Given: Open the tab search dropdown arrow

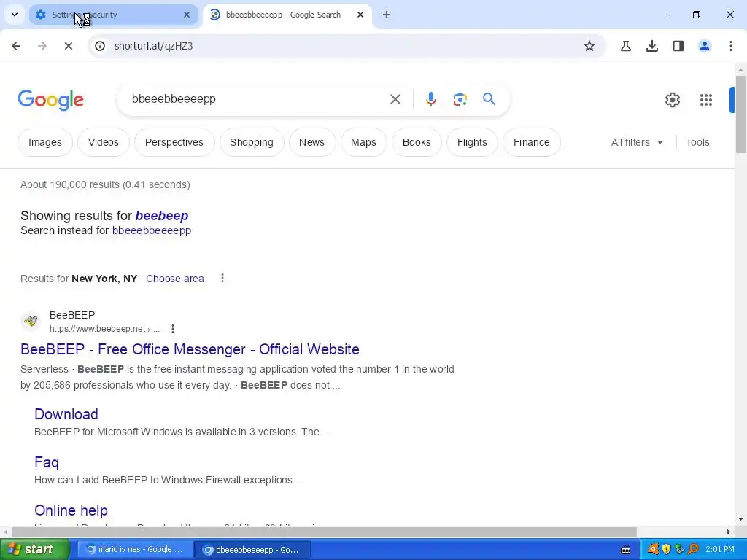Looking at the screenshot, I should click(x=15, y=15).
